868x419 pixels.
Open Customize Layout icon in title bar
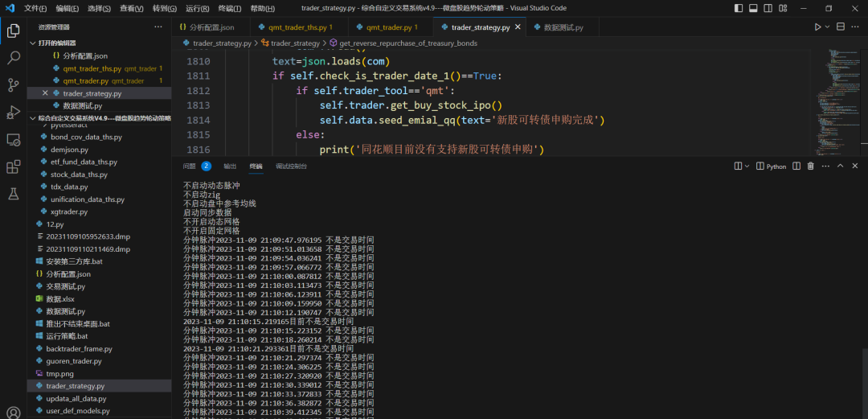(x=782, y=8)
